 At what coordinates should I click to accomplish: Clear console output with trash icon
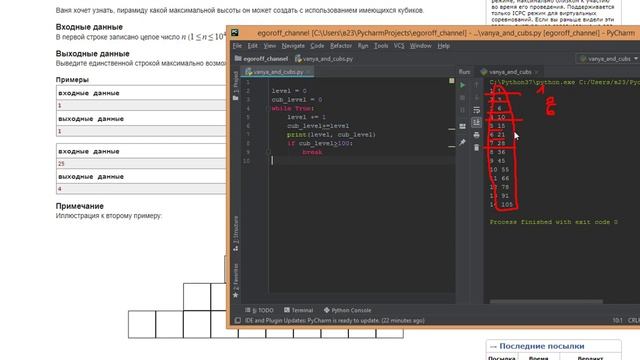pyautogui.click(x=476, y=147)
